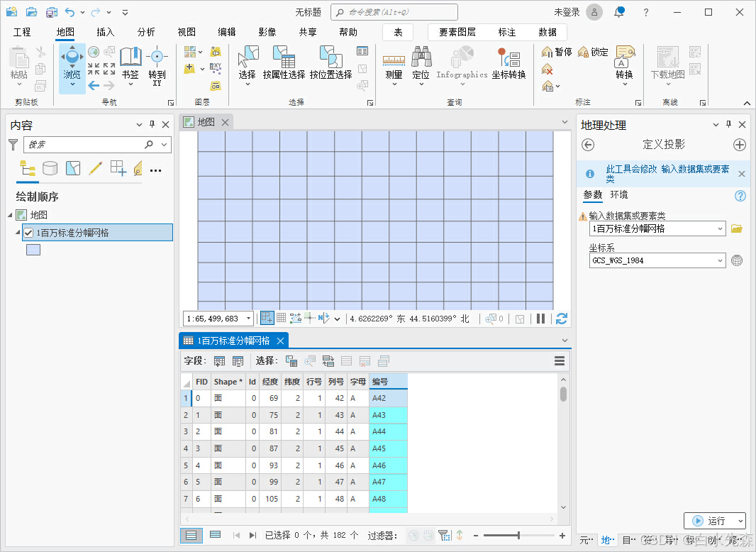Toggle the snapping button in the map status bar
The image size is (756, 552).
tap(267, 319)
